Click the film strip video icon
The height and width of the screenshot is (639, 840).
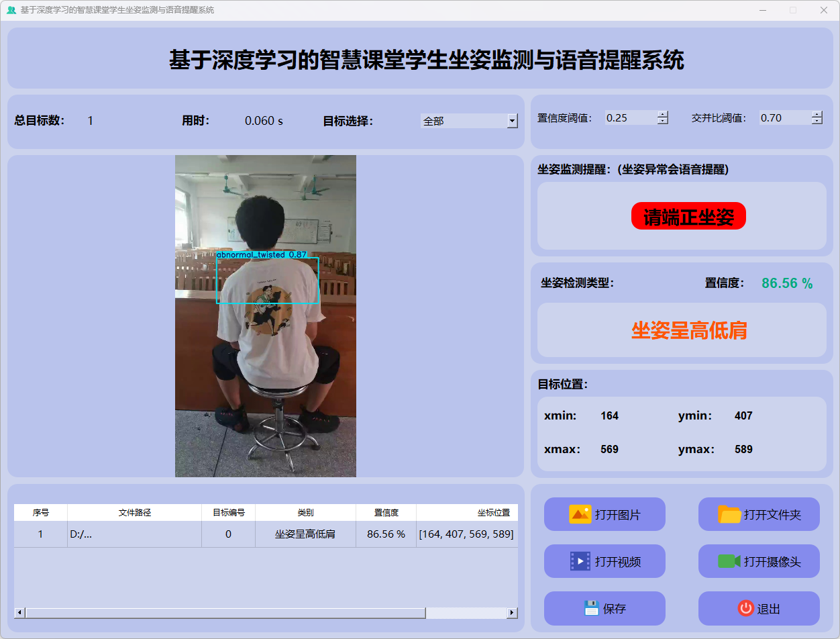point(580,561)
